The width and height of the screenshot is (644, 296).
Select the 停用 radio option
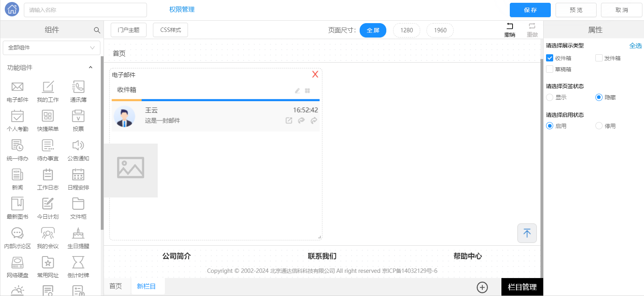[x=599, y=126]
